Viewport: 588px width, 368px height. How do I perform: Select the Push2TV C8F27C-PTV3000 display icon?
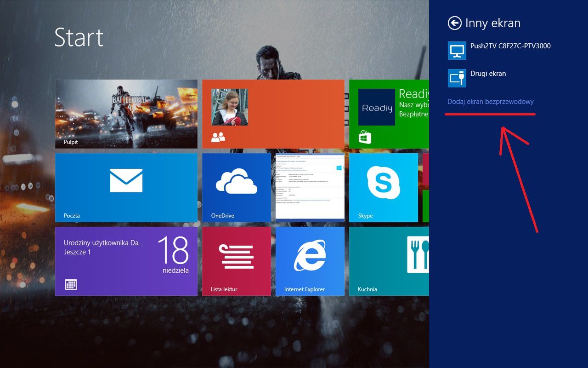457,51
